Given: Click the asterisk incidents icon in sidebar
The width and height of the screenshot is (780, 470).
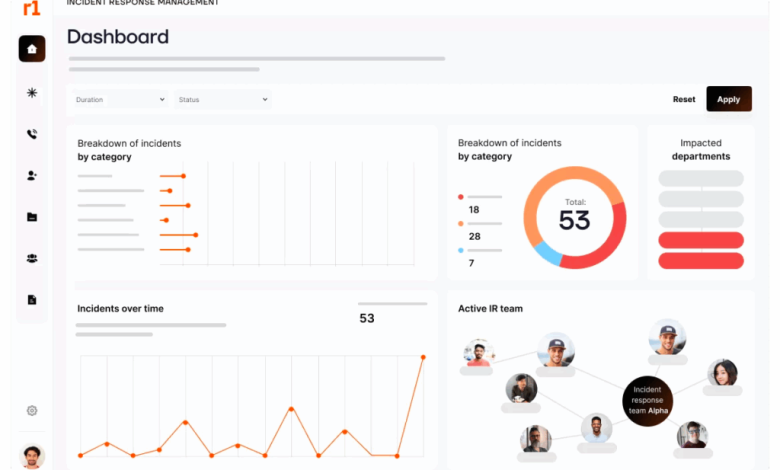Looking at the screenshot, I should [x=32, y=93].
